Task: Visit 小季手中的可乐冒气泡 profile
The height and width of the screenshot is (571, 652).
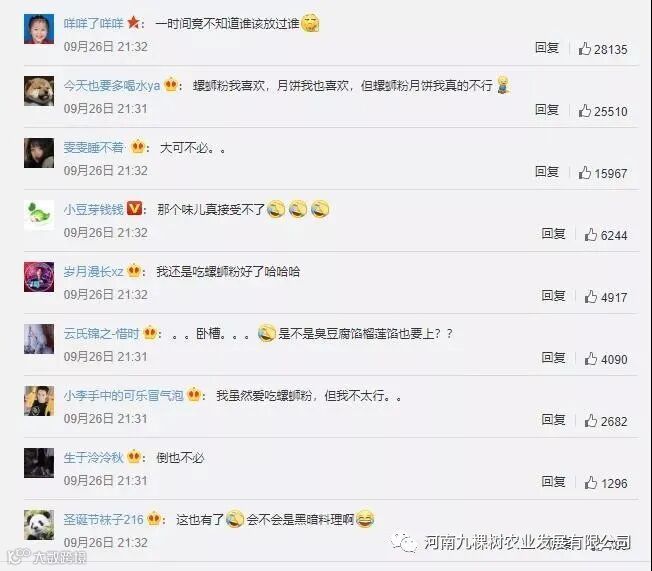Action: 123,395
